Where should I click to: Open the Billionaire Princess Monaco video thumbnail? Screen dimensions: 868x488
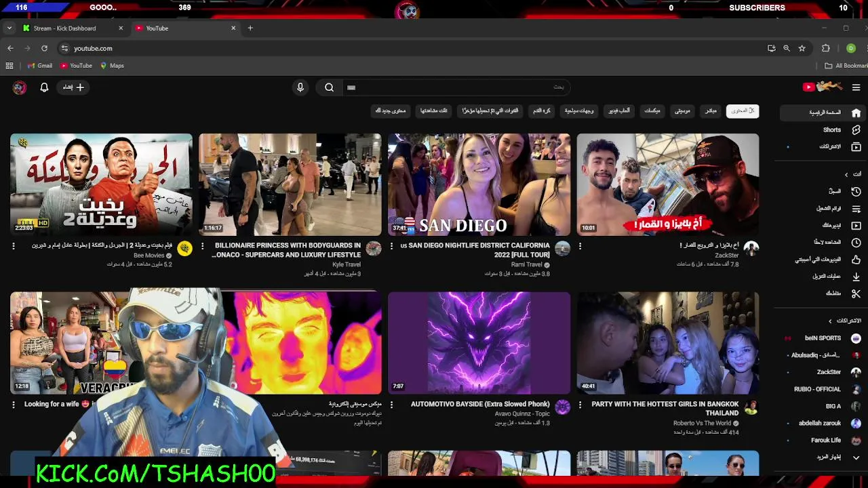point(290,184)
